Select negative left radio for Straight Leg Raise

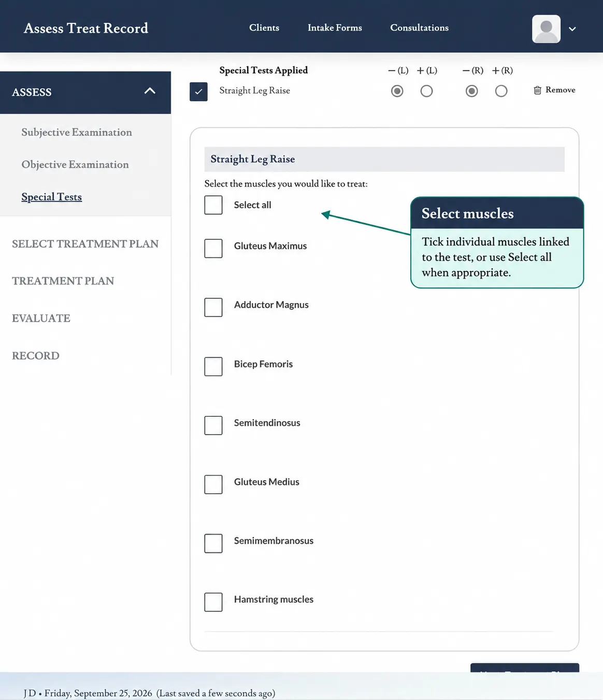pos(397,91)
